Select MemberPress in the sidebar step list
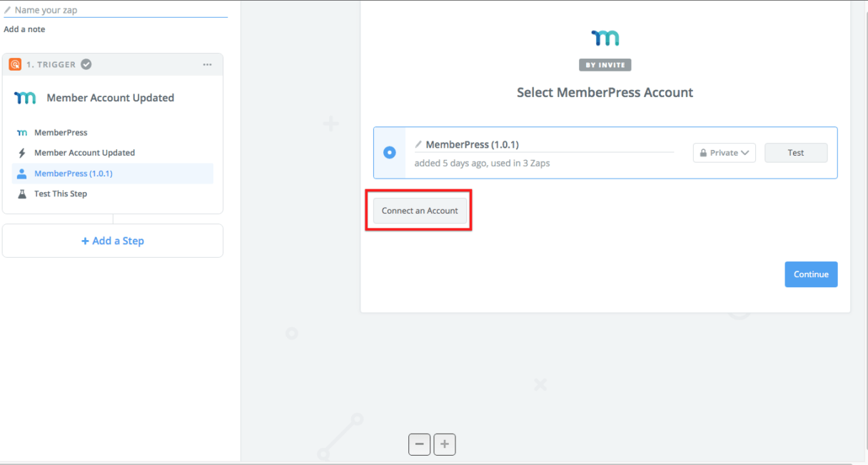 click(x=113, y=133)
